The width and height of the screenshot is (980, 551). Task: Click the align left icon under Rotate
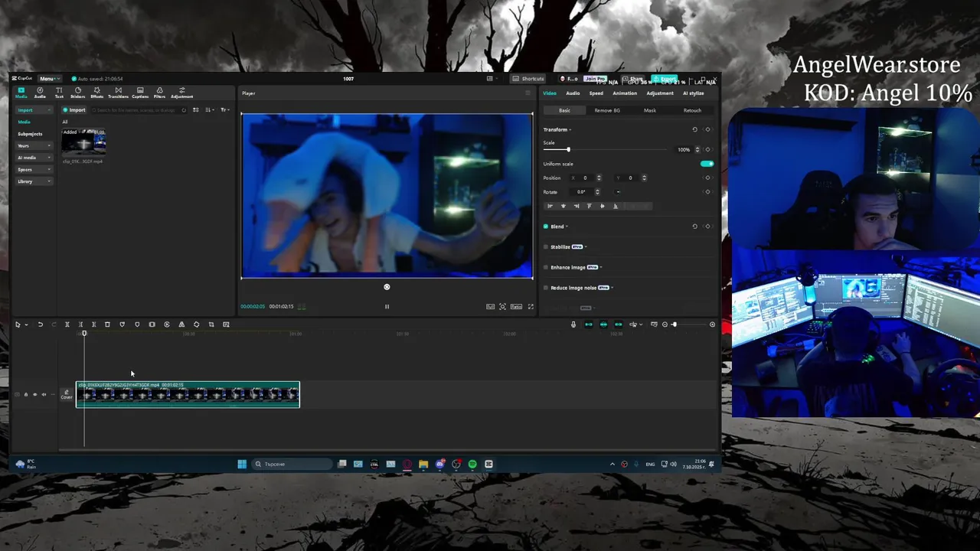(x=550, y=206)
